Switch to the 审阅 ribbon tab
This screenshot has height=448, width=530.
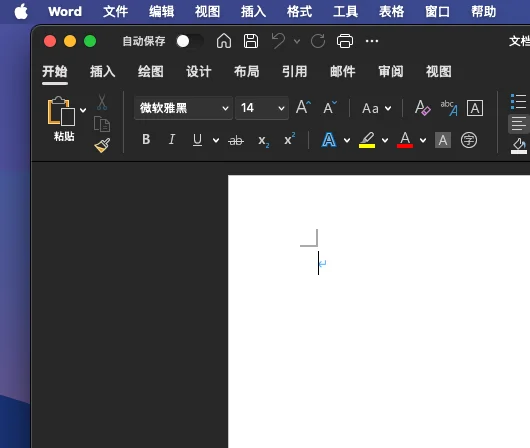[x=390, y=72]
